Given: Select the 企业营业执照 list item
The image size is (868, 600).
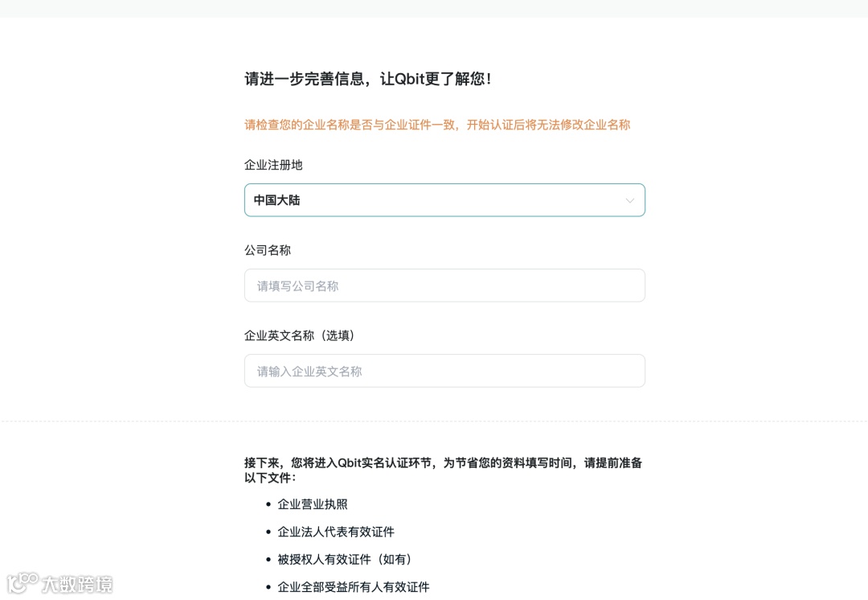Looking at the screenshot, I should coord(313,504).
